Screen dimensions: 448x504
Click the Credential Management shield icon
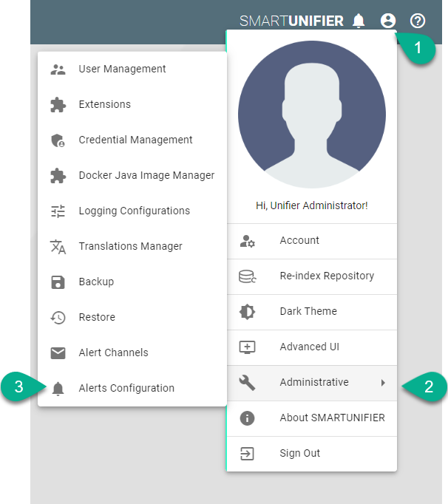point(58,140)
